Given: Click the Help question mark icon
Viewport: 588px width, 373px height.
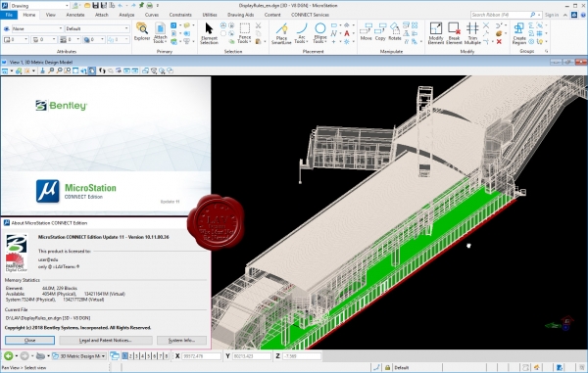Looking at the screenshot, I should 583,15.
